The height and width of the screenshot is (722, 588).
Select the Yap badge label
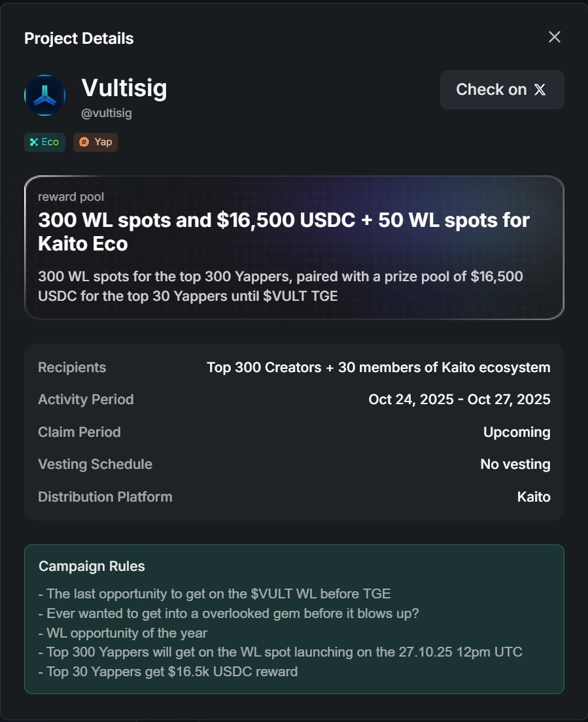click(103, 143)
